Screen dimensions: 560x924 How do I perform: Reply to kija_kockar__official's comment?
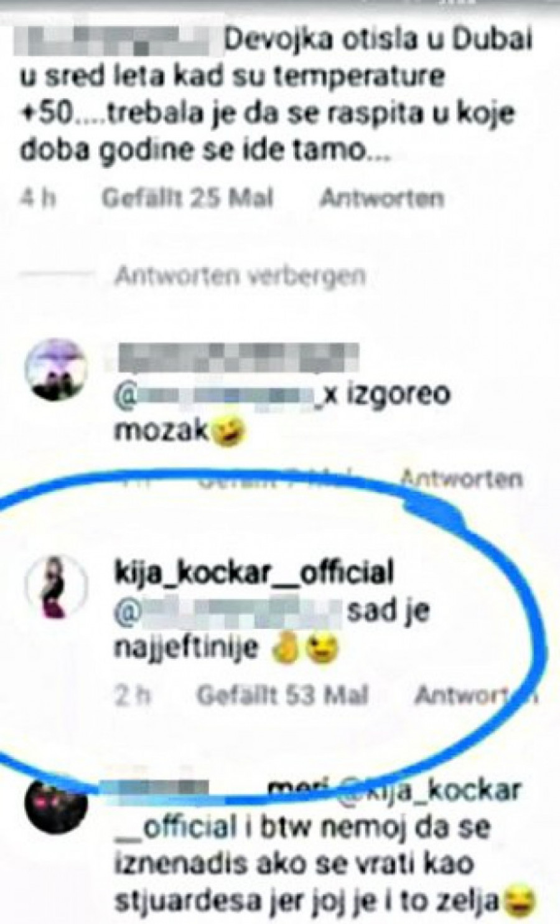pyautogui.click(x=476, y=695)
